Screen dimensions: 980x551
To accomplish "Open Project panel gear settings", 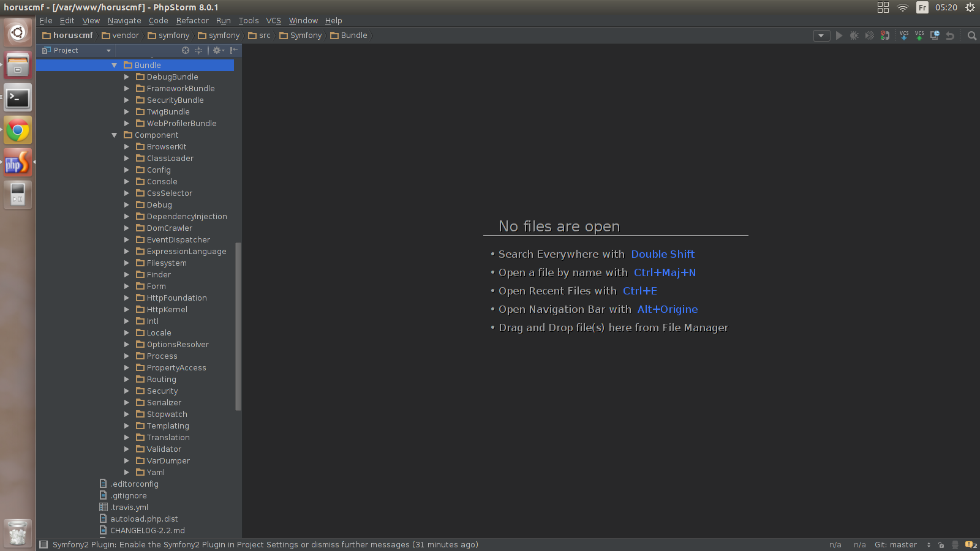I will (218, 50).
